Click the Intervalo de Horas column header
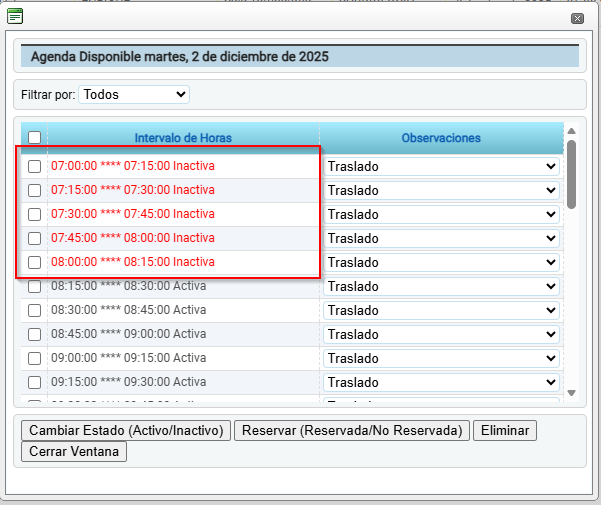Screen dimensions: 601x505 tap(183, 138)
